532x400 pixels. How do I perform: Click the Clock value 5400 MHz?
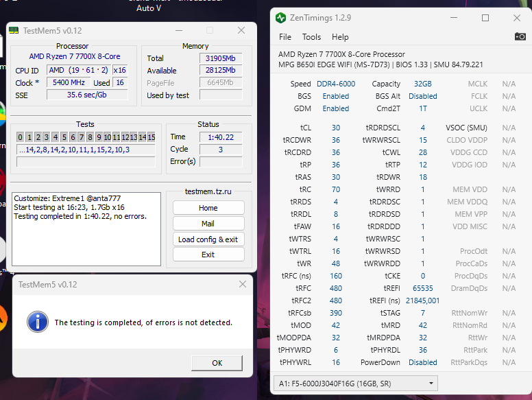pos(69,82)
